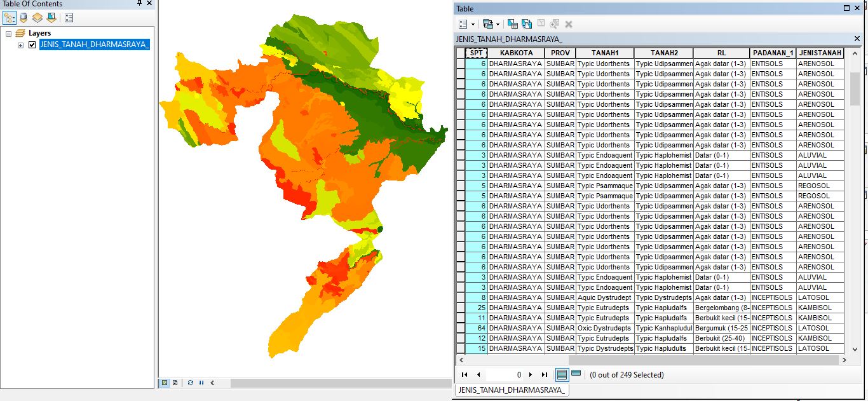The image size is (868, 401).
Task: Show only selected records in the table
Action: (576, 374)
